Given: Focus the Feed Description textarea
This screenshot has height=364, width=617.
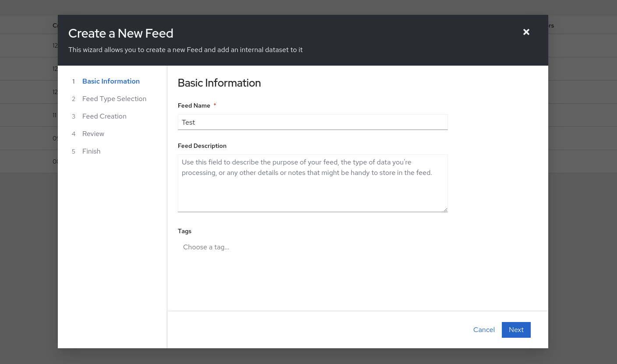Looking at the screenshot, I should (313, 183).
